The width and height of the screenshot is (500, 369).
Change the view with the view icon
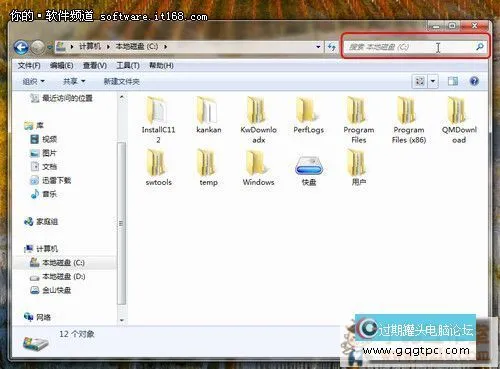[x=420, y=81]
